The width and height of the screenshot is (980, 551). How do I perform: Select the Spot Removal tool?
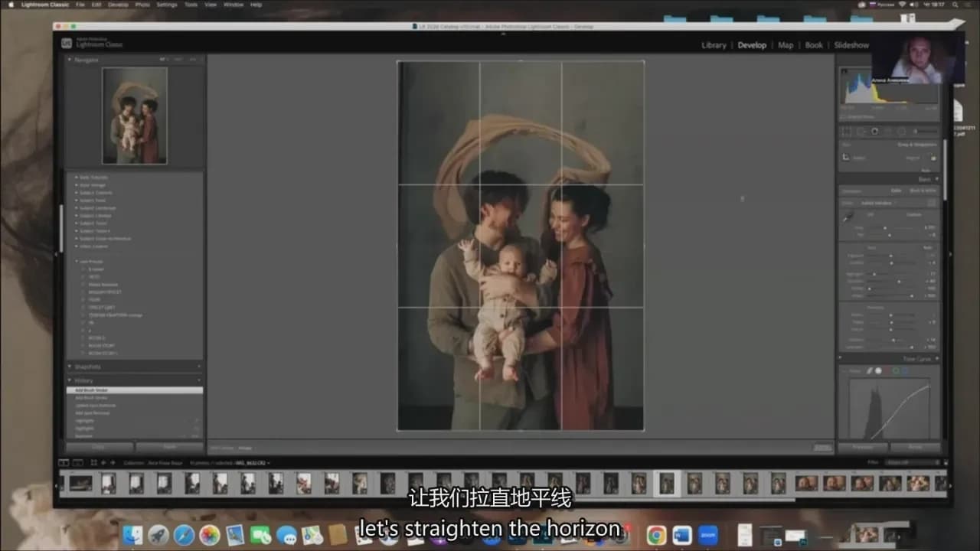(x=861, y=132)
